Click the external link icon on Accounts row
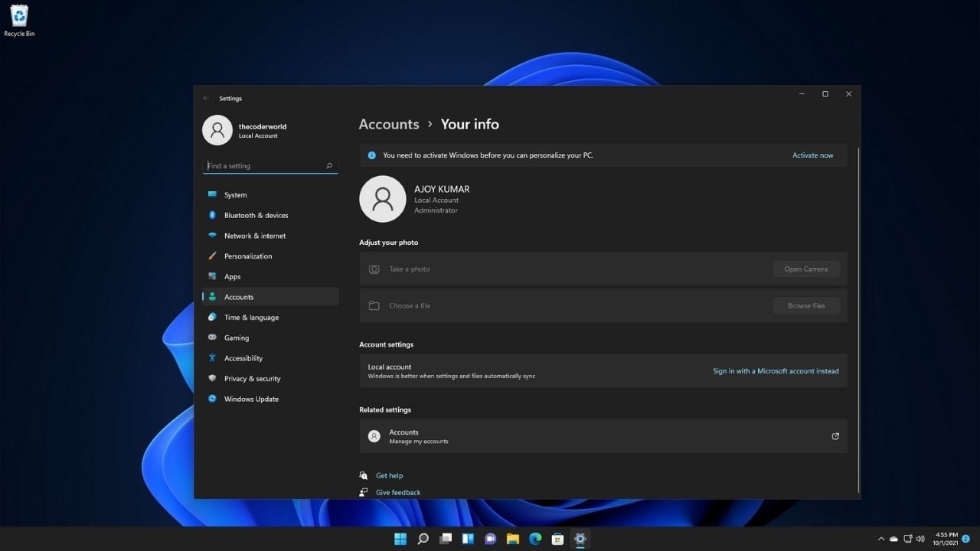 click(x=835, y=436)
